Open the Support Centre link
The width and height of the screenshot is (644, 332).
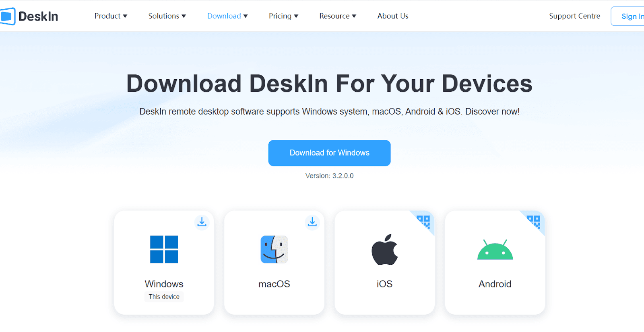[x=574, y=16]
